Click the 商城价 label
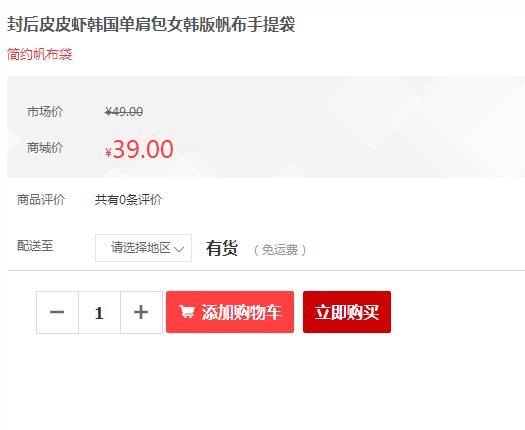 click(x=45, y=148)
